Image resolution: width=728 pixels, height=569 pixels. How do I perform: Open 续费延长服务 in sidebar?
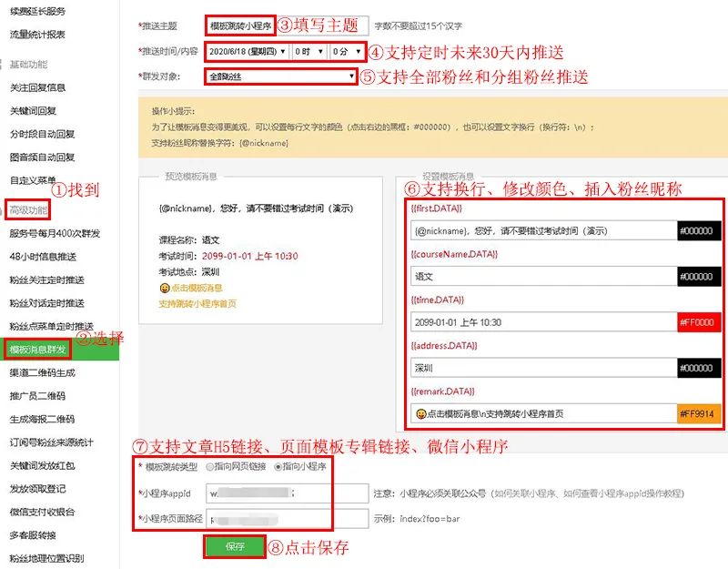tap(37, 11)
